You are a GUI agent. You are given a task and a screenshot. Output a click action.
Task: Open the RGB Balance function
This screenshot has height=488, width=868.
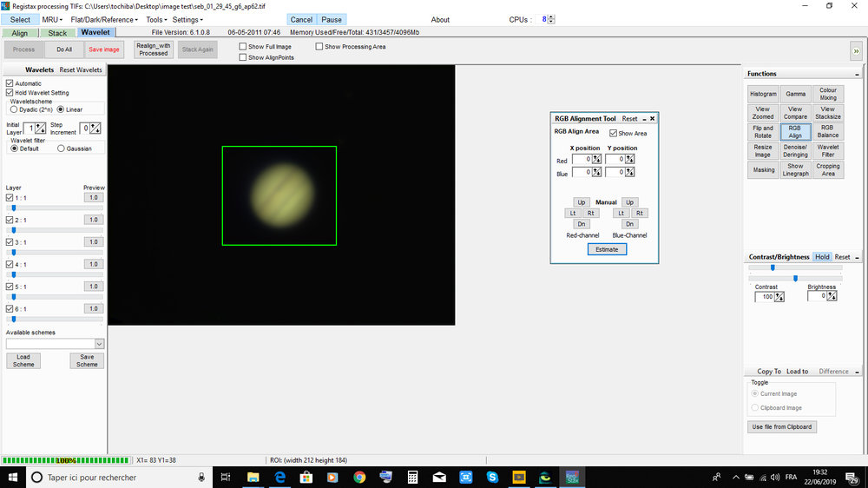(827, 131)
